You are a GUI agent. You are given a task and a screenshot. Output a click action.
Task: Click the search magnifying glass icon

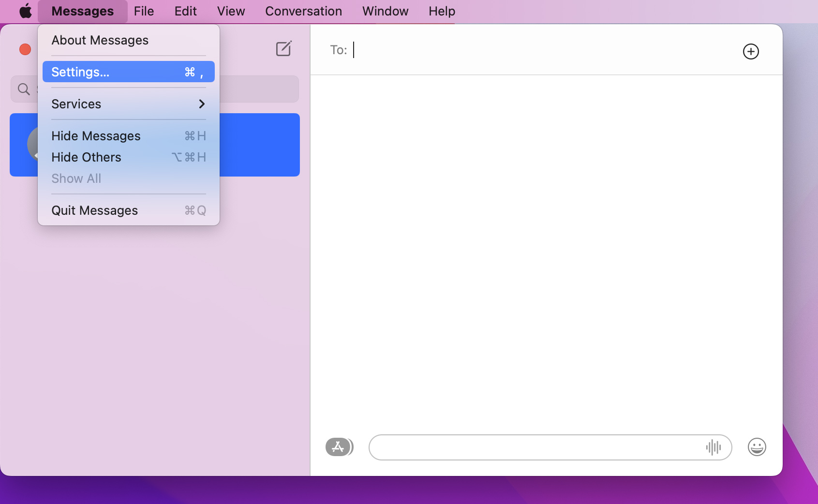pos(24,89)
